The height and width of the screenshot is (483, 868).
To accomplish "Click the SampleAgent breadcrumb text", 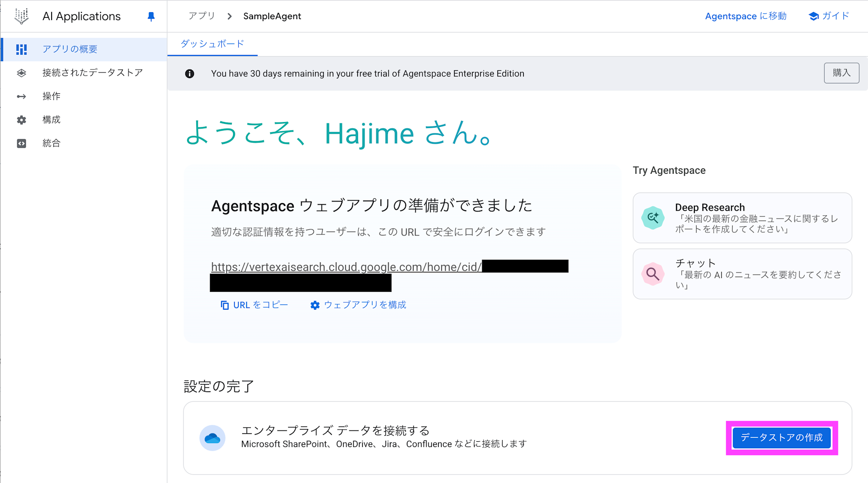I will pos(272,16).
